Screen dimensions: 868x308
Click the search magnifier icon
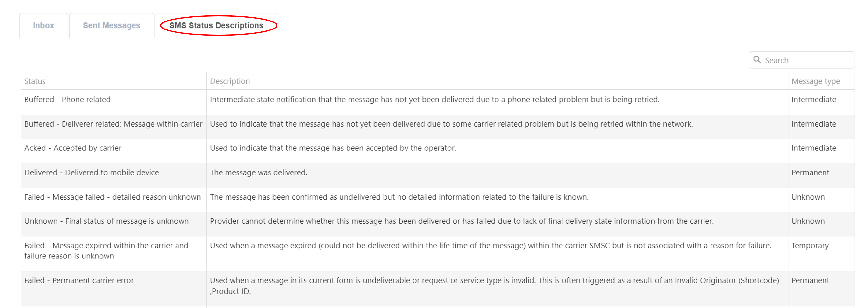click(x=757, y=60)
